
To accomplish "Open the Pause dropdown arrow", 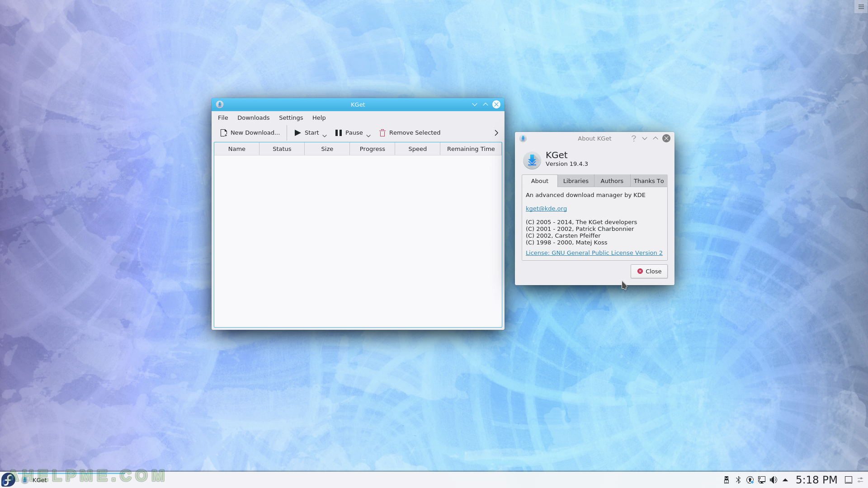I will click(368, 135).
